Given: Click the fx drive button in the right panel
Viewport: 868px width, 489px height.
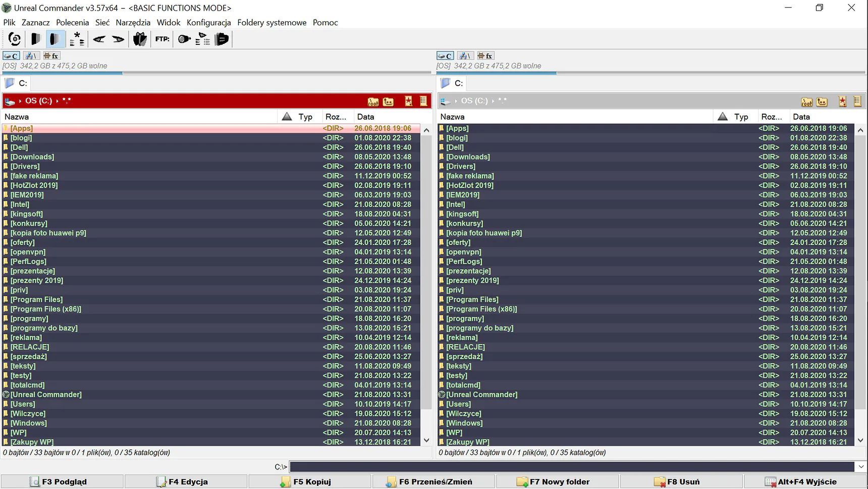Looking at the screenshot, I should point(485,56).
